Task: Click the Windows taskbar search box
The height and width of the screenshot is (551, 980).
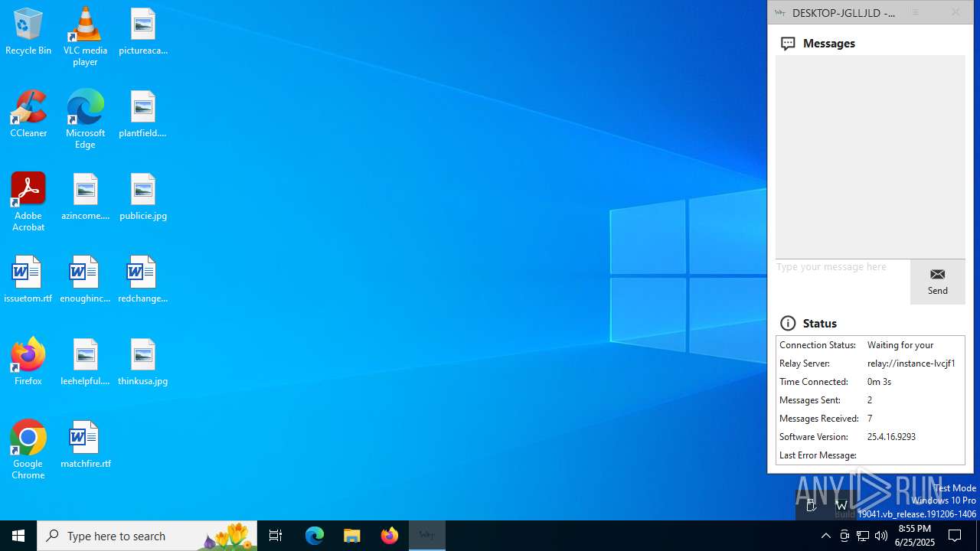Action: point(149,536)
